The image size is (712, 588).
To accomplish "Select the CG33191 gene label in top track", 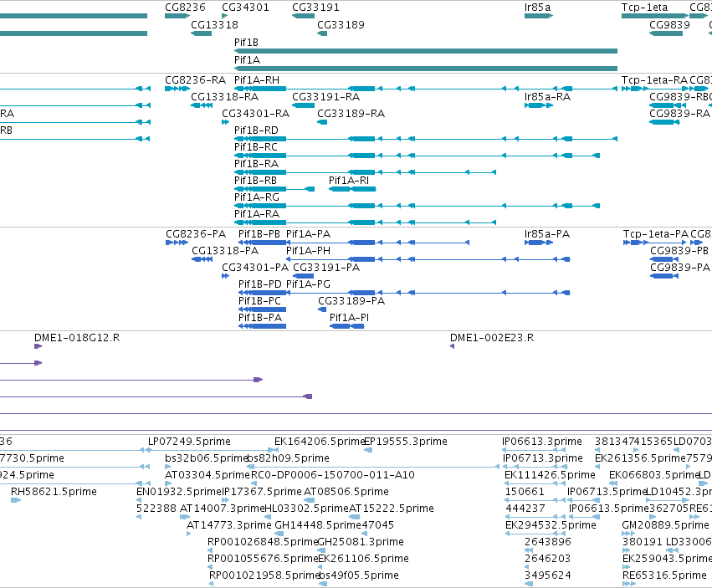I will point(315,8).
